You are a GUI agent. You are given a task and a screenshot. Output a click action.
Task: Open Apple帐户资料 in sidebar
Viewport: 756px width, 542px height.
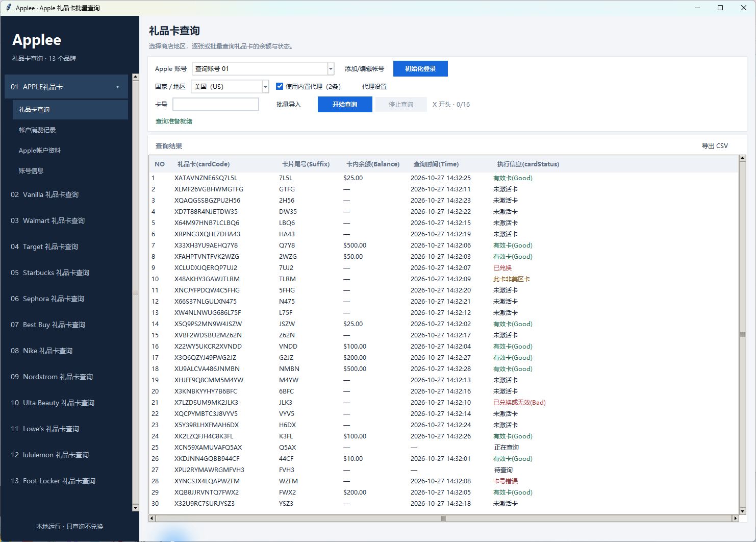click(40, 151)
